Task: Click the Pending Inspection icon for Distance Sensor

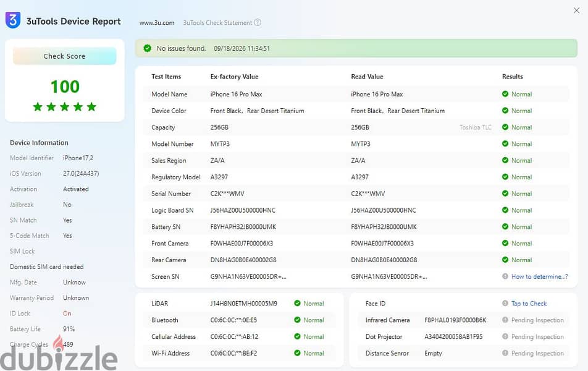Action: pyautogui.click(x=505, y=352)
